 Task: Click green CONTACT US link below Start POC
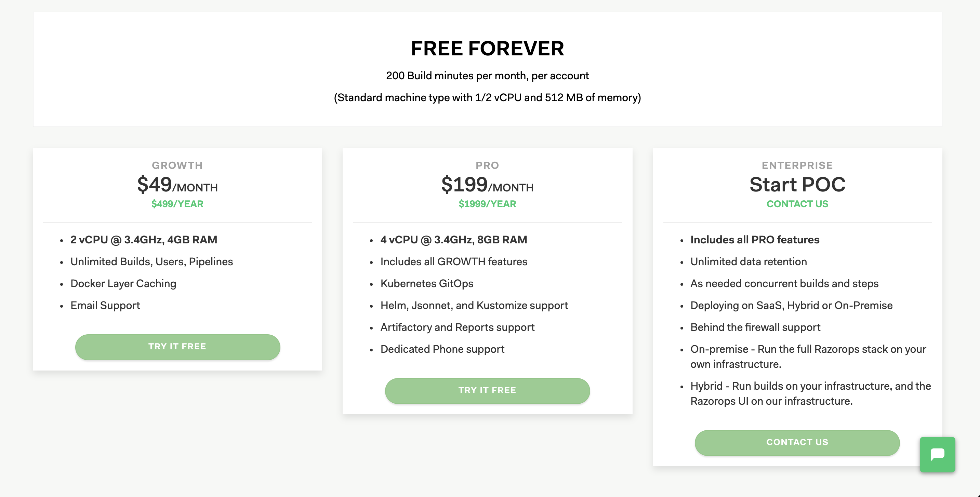click(x=797, y=204)
